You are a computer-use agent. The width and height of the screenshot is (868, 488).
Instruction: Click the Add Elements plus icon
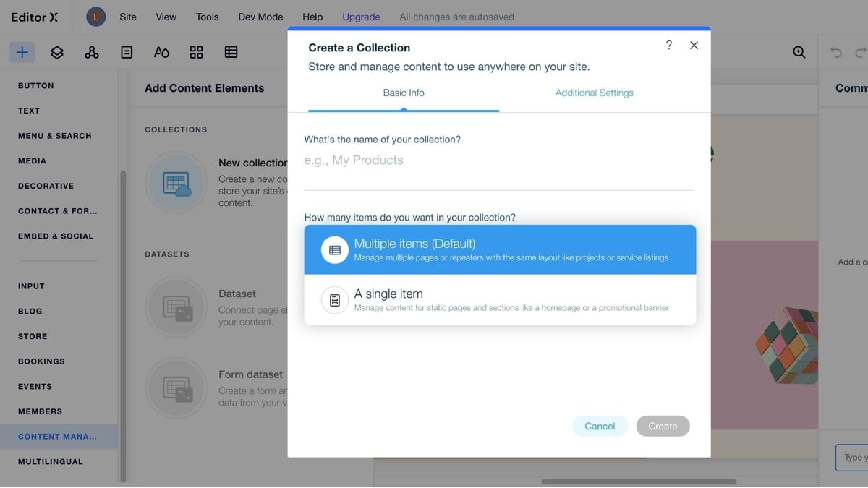22,52
